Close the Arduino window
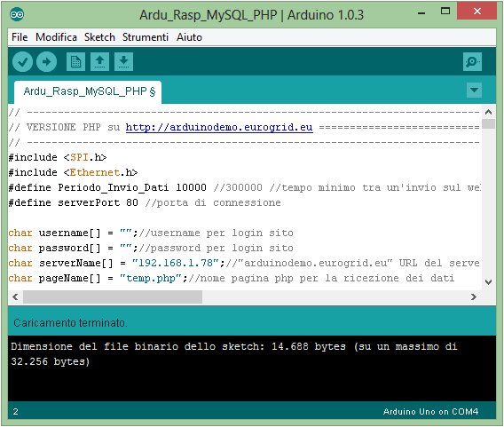Screen dimensions: 504x427 point(477,12)
